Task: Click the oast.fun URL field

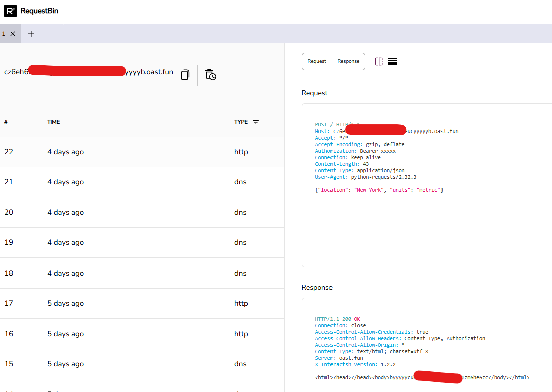Action: [88, 72]
